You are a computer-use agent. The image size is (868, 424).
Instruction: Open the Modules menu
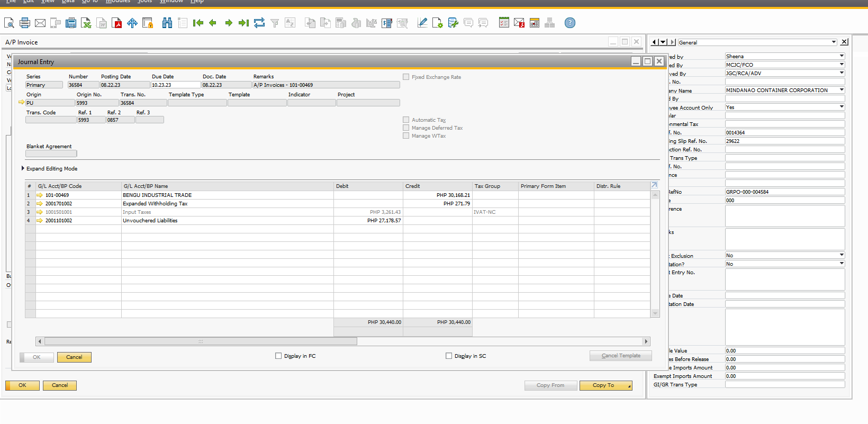pos(118,2)
